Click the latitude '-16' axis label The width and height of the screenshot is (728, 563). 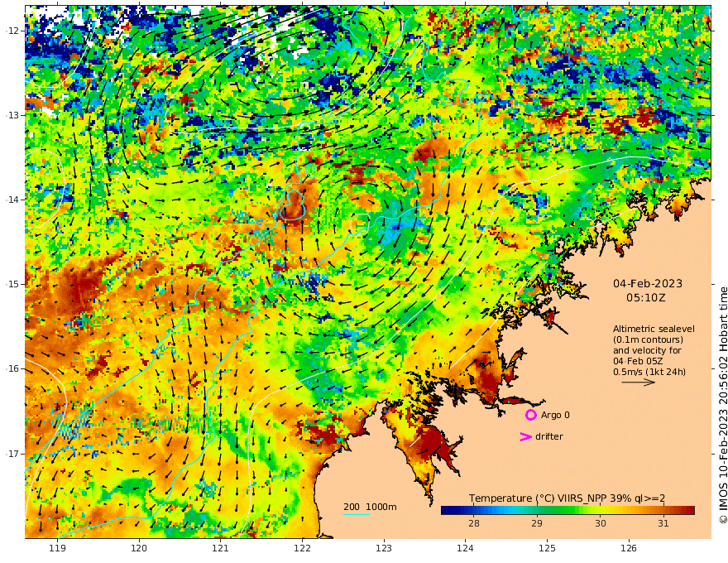coord(13,368)
